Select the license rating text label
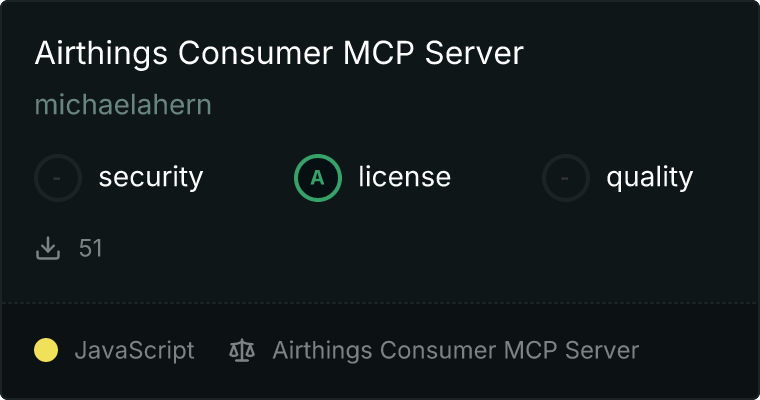Image resolution: width=760 pixels, height=400 pixels. point(405,177)
